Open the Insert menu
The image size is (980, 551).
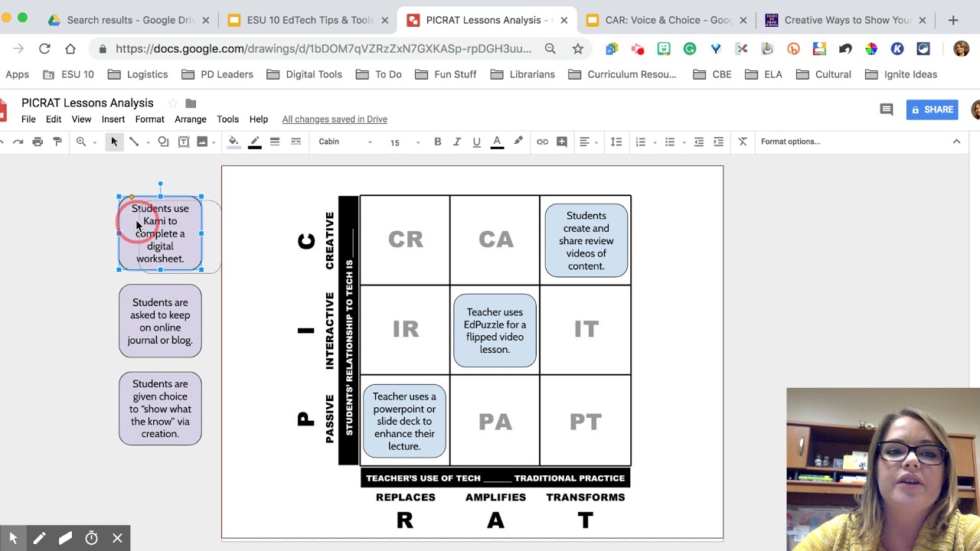[113, 119]
